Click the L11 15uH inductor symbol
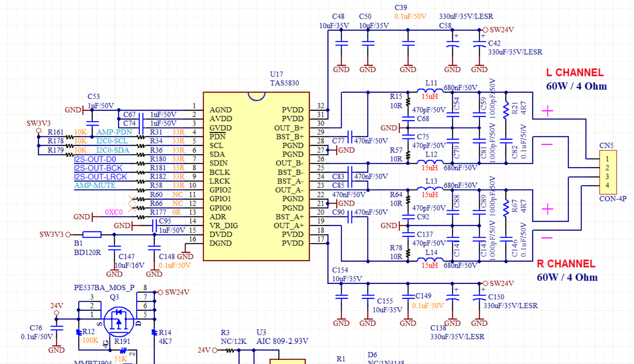This screenshot has width=634, height=364. [x=430, y=91]
